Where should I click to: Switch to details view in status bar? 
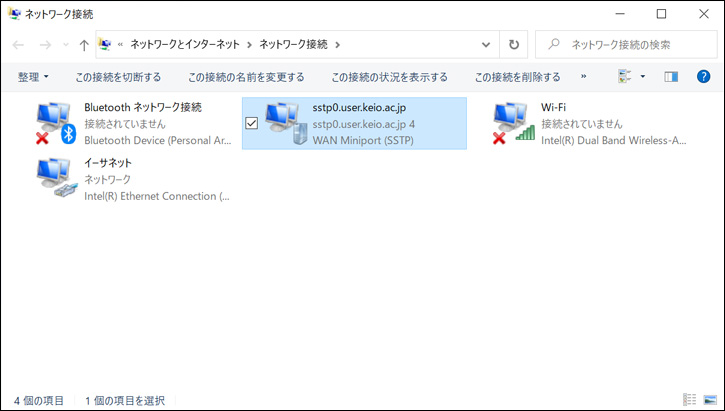(689, 400)
